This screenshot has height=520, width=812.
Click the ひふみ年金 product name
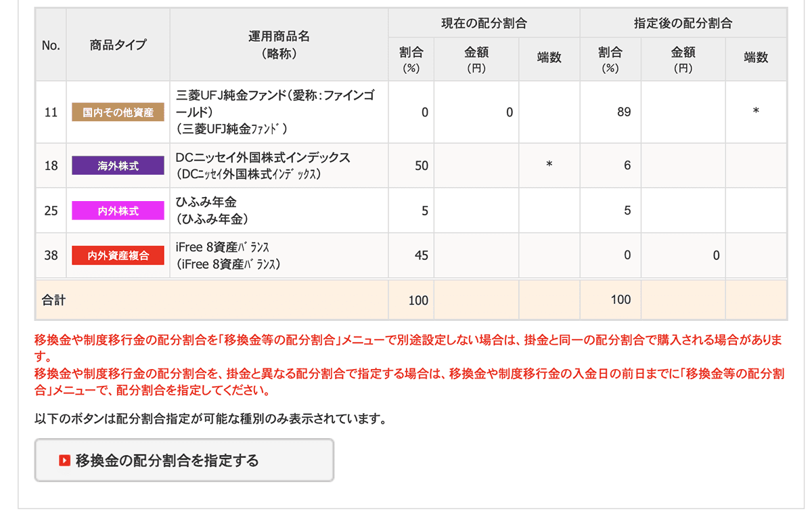coord(206,202)
